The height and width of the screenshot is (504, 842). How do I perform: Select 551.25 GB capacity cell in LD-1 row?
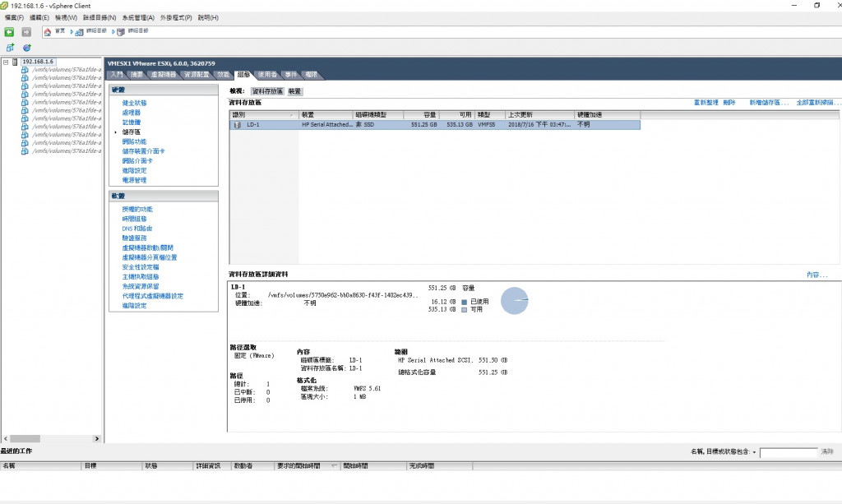point(422,124)
